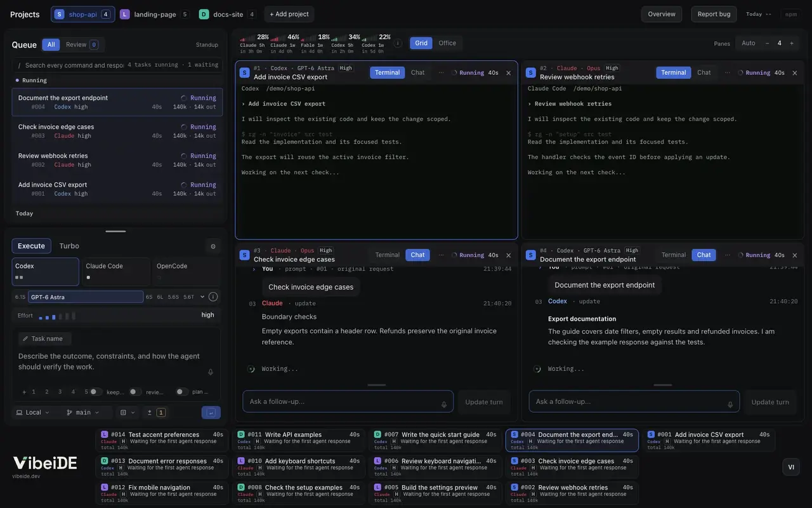Screen dimensions: 812x508
Task: Switch to the Turbo tab
Action: (x=69, y=246)
